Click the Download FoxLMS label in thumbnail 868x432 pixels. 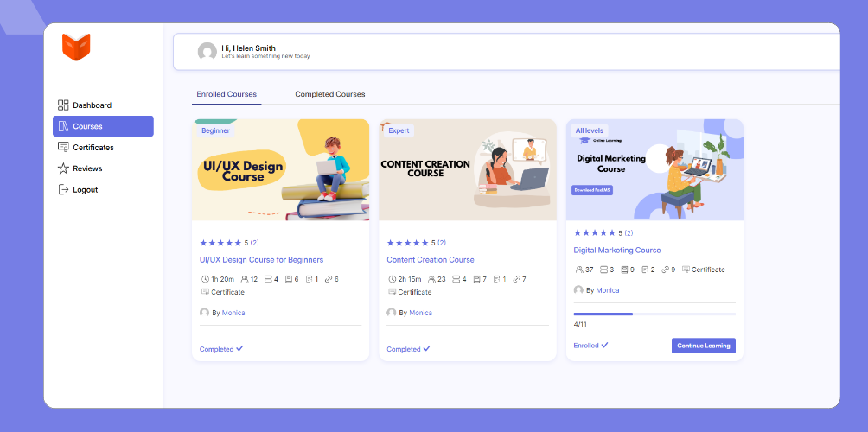[x=591, y=190]
